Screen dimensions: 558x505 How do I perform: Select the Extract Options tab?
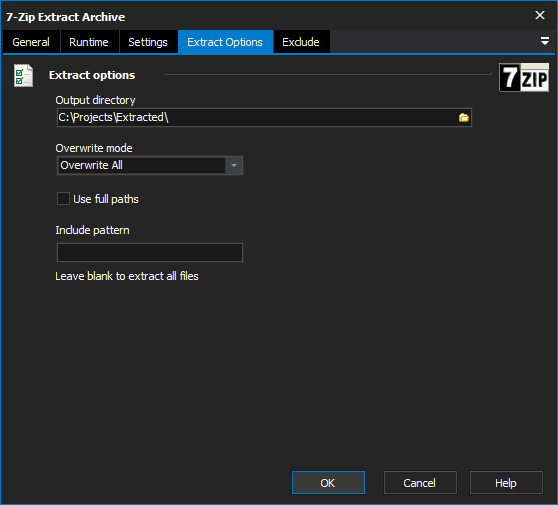225,42
